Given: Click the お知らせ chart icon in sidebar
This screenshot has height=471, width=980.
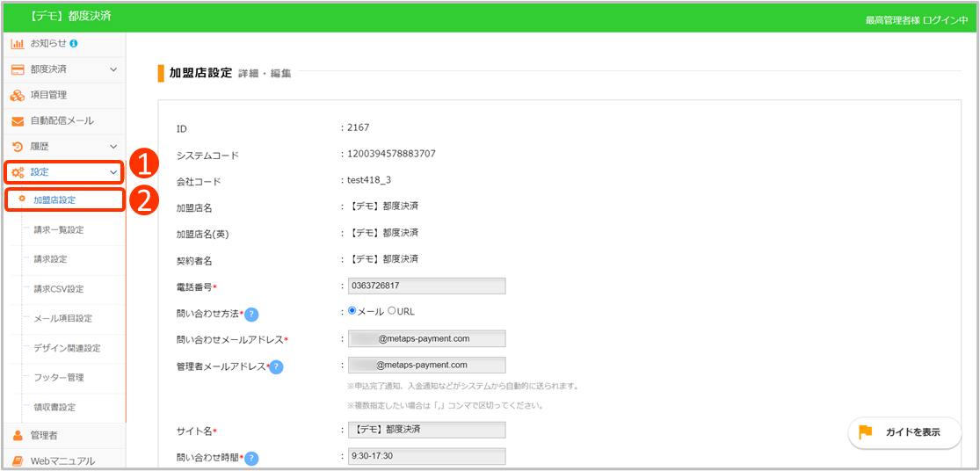Looking at the screenshot, I should coord(18,43).
